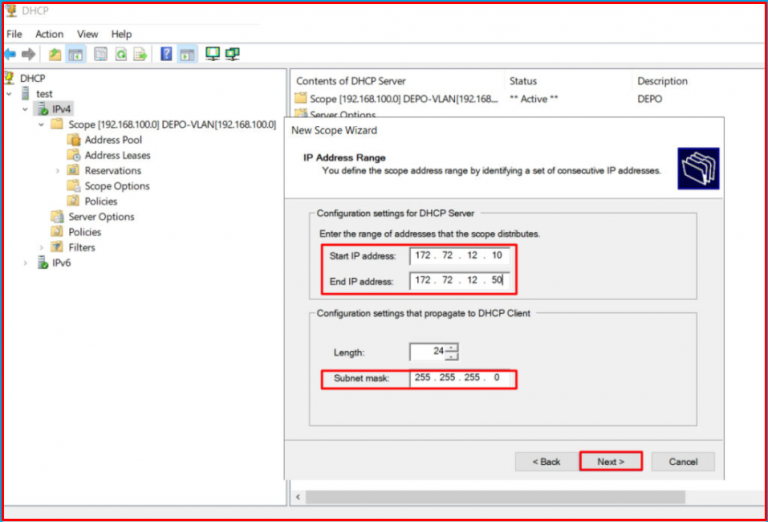Image resolution: width=768 pixels, height=522 pixels.
Task: Click the Export List toolbar icon
Action: tap(140, 54)
